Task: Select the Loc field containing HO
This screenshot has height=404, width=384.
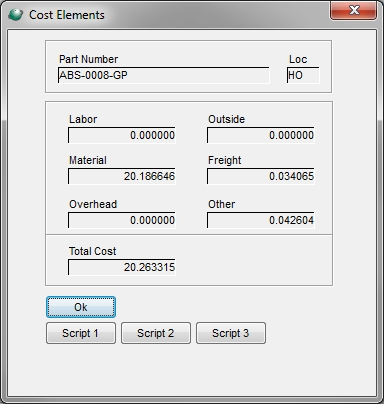Action: [303, 75]
